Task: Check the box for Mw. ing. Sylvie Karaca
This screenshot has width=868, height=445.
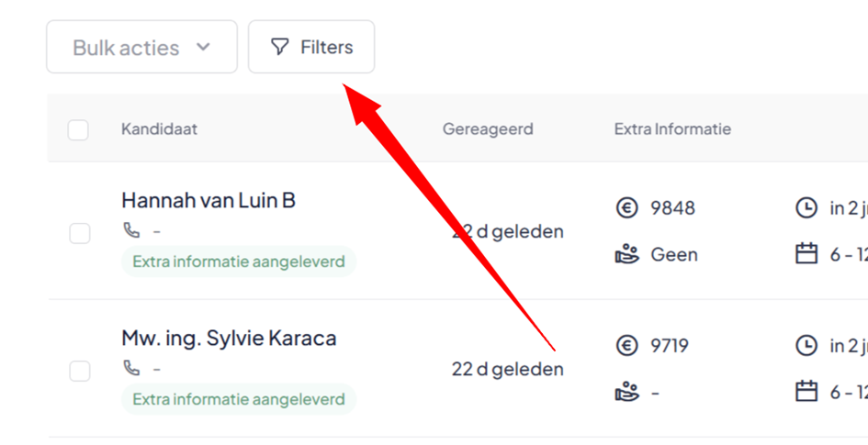Action: click(x=80, y=371)
